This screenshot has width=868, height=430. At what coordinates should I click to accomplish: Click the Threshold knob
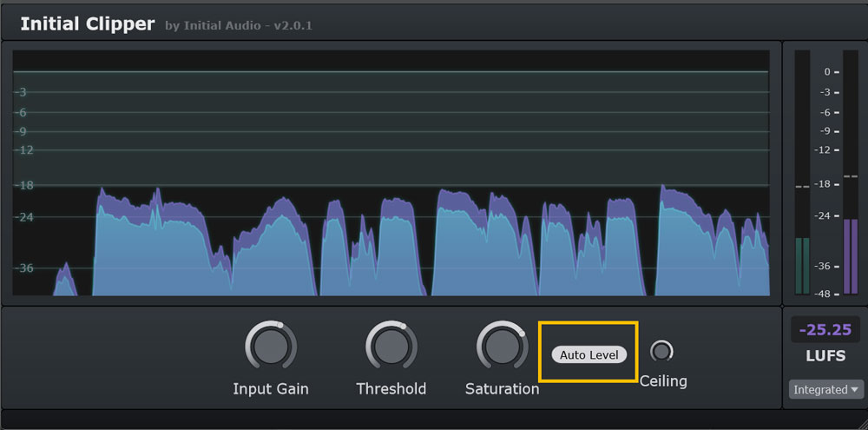(x=391, y=346)
